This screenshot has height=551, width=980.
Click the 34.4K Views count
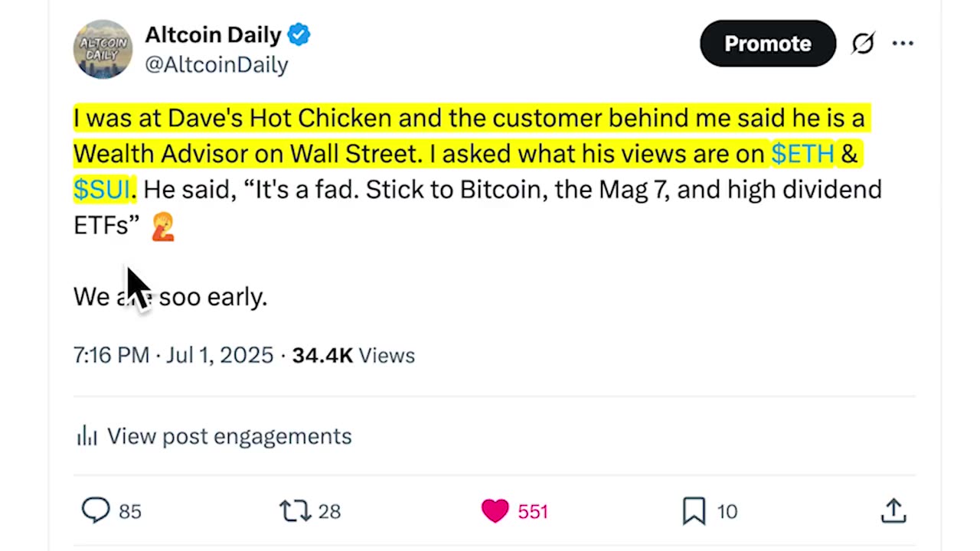coord(353,355)
